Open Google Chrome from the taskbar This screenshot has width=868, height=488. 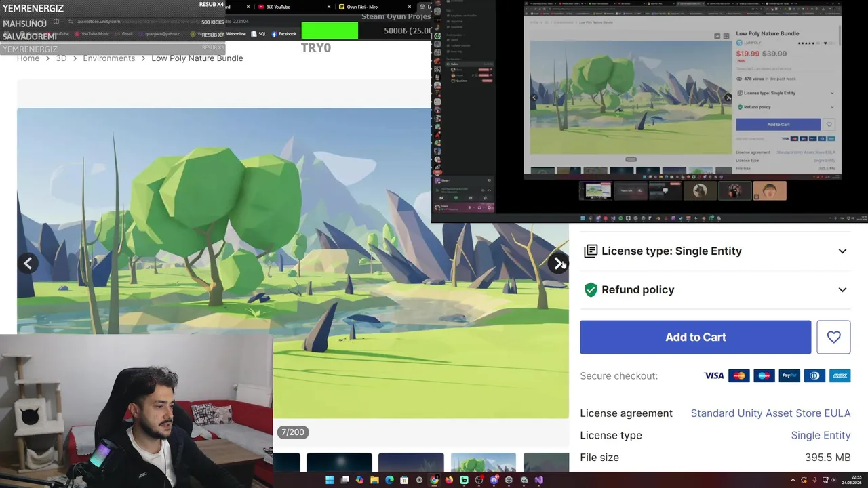tap(434, 480)
